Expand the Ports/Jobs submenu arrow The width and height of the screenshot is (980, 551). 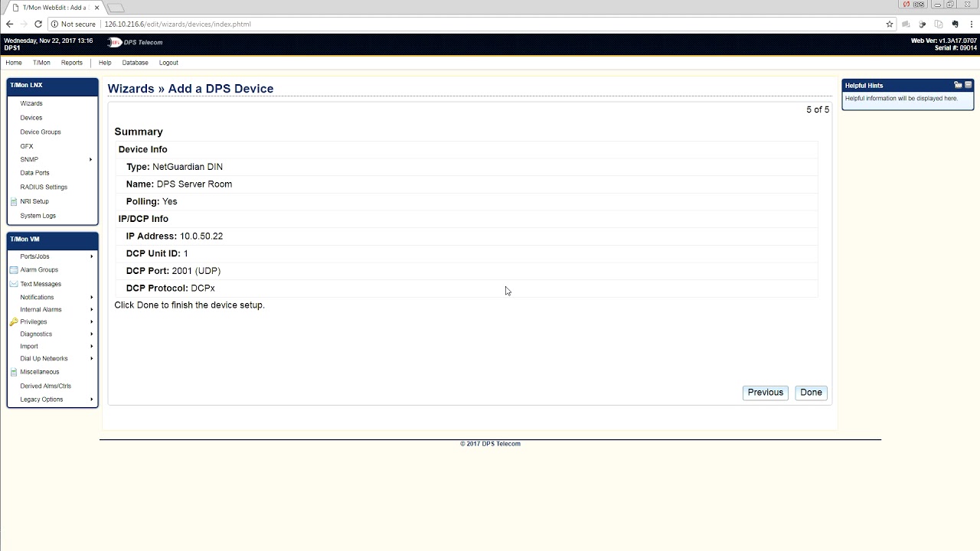point(91,256)
